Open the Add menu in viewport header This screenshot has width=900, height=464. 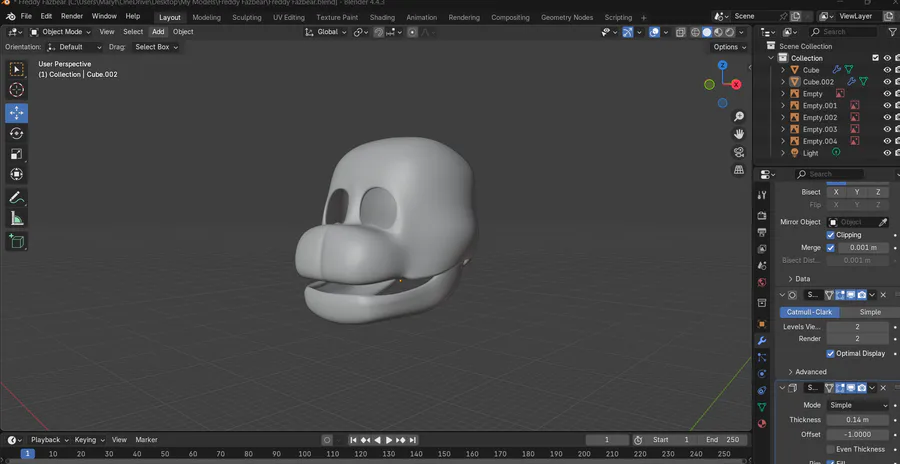pos(158,32)
